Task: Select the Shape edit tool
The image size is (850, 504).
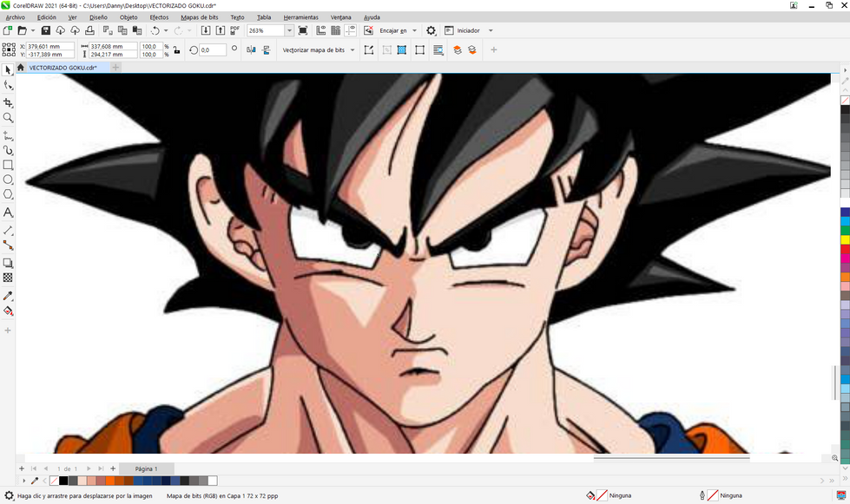Action: tap(8, 85)
